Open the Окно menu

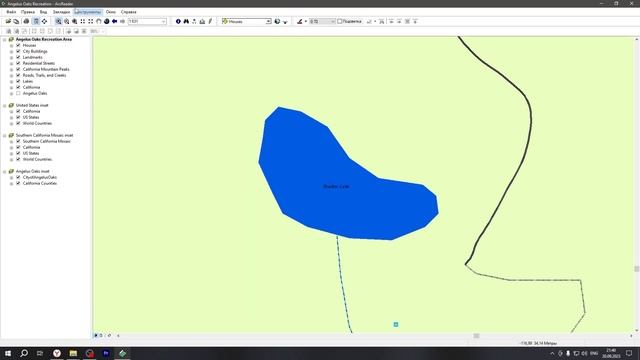(111, 12)
